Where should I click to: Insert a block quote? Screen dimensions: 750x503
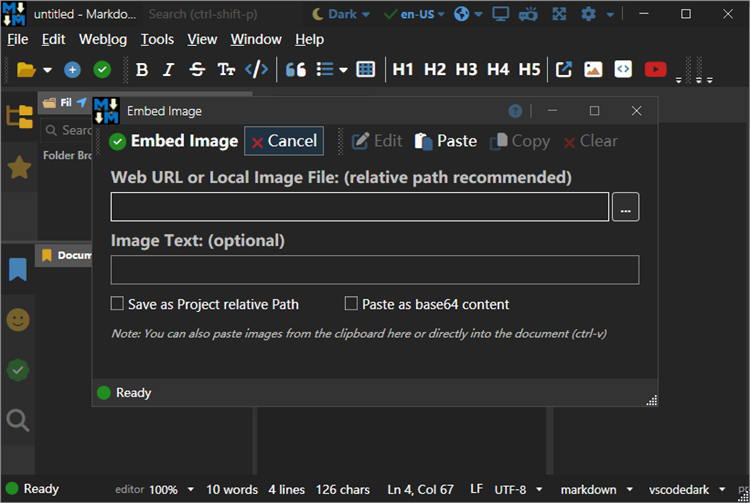coord(296,70)
